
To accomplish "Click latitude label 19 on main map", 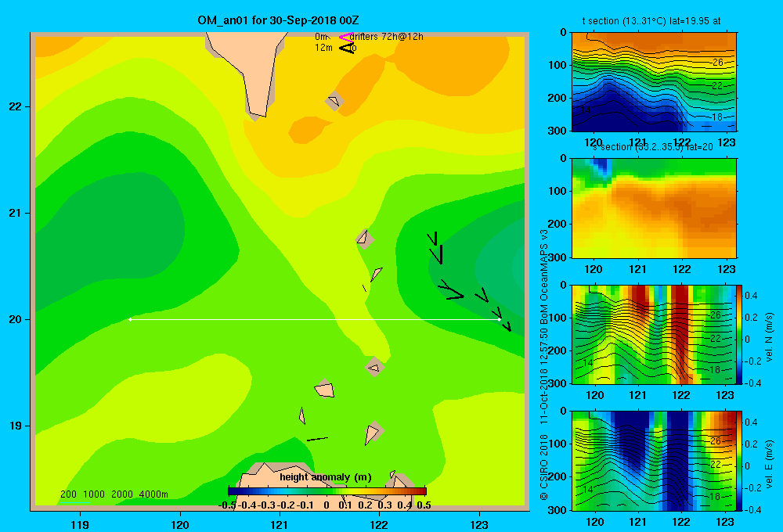I will tap(15, 426).
